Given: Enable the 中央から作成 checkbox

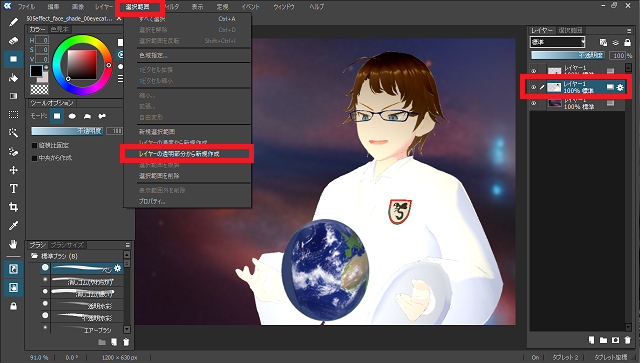Looking at the screenshot, I should 35,158.
